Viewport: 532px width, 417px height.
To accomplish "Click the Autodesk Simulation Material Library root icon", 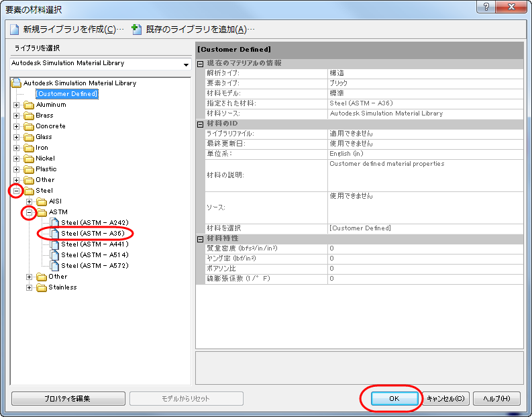I will pos(16,83).
